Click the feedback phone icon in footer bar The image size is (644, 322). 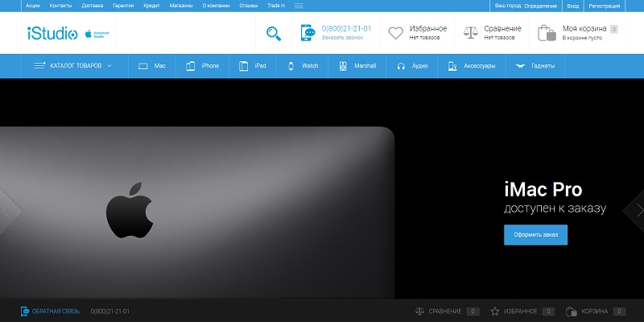25,312
